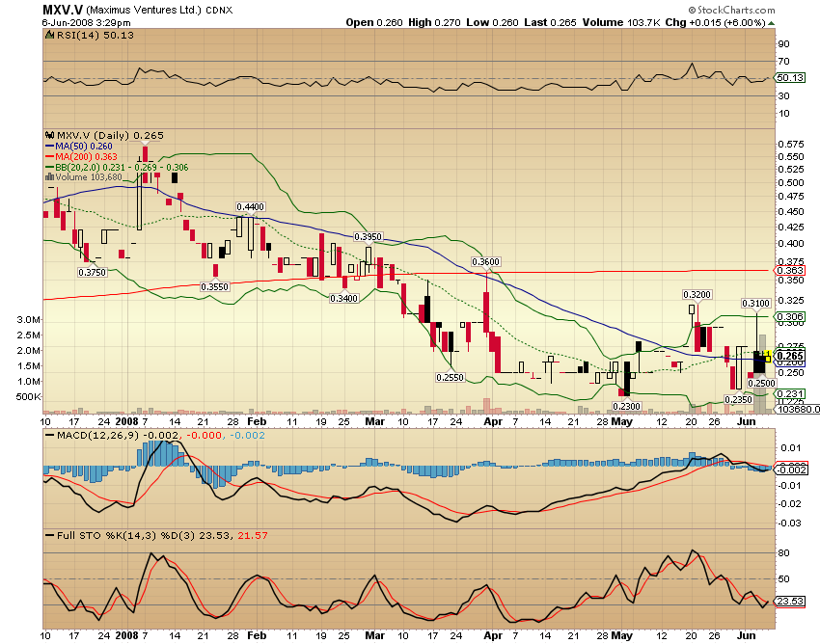Viewport: 820px width, 644px height.
Task: Click the red 0.363 MA(200) axis tag
Action: pyautogui.click(x=790, y=270)
